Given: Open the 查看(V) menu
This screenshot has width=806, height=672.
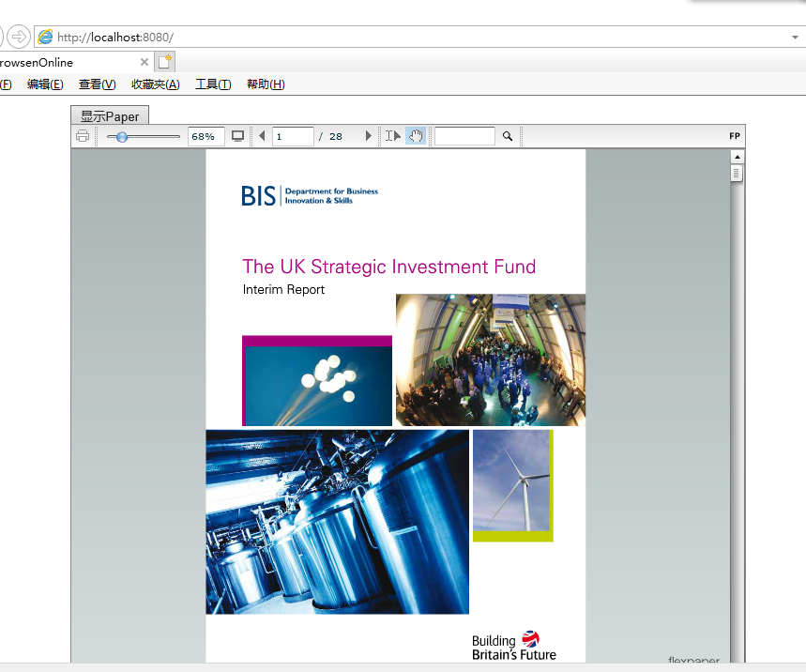Looking at the screenshot, I should (98, 84).
